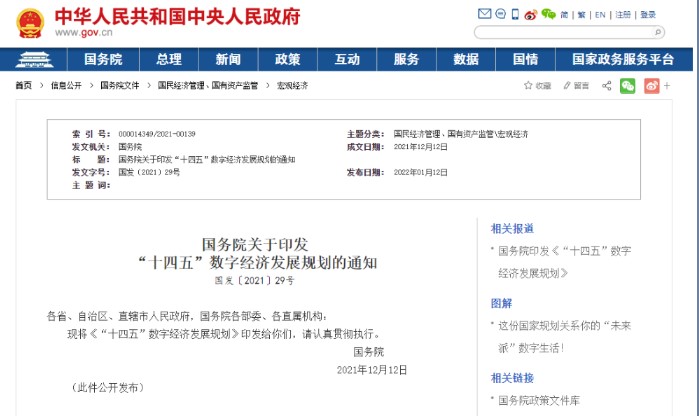Screen dimensions: 699x416
Task: Click the 中华人民共和国中央人民政府 site title
Action: (177, 16)
